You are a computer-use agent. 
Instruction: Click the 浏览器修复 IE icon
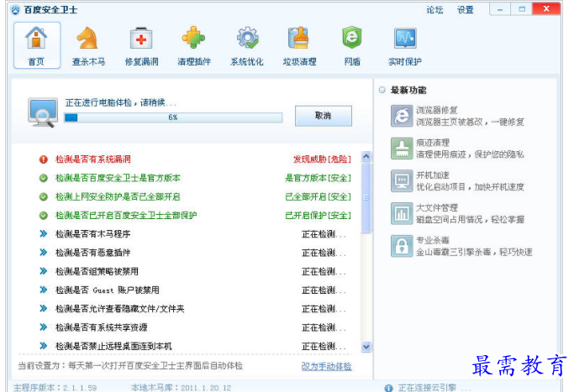[x=402, y=116]
